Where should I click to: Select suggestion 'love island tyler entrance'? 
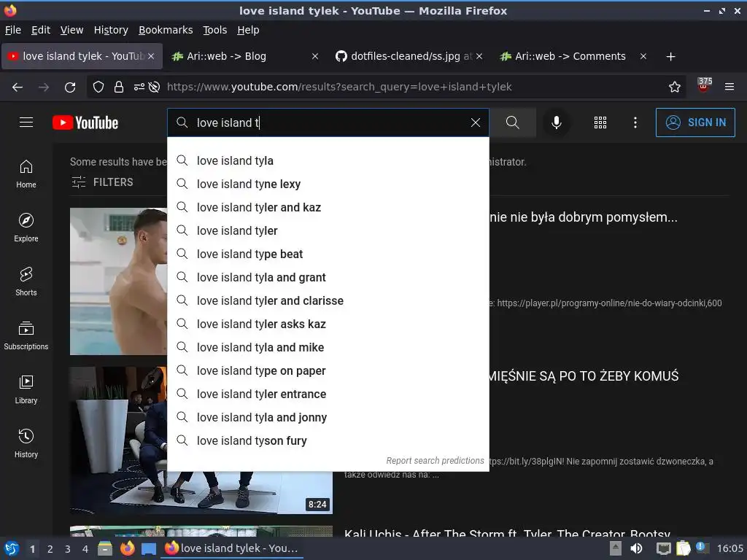pos(328,394)
